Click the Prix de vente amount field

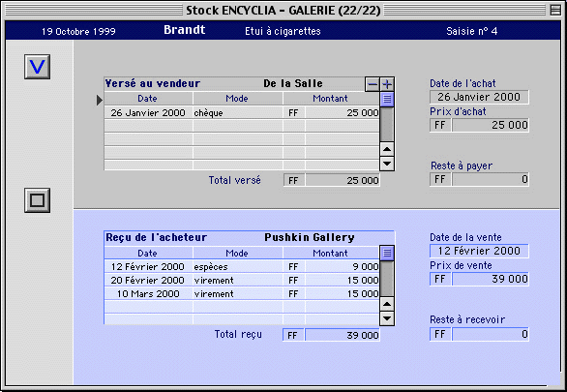pos(491,279)
